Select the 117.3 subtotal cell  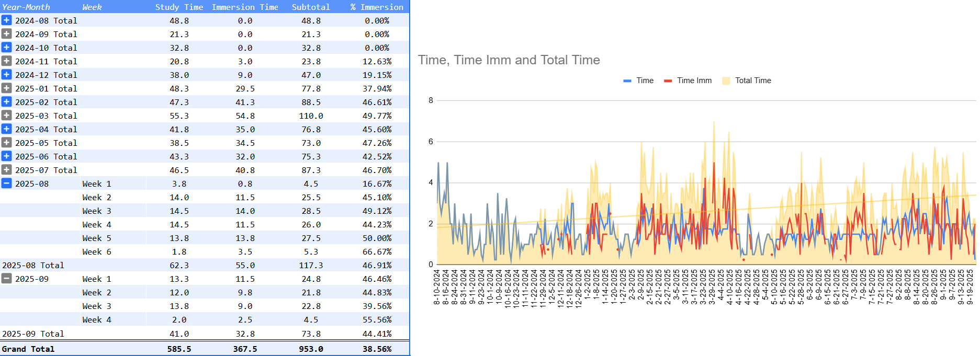pos(311,265)
